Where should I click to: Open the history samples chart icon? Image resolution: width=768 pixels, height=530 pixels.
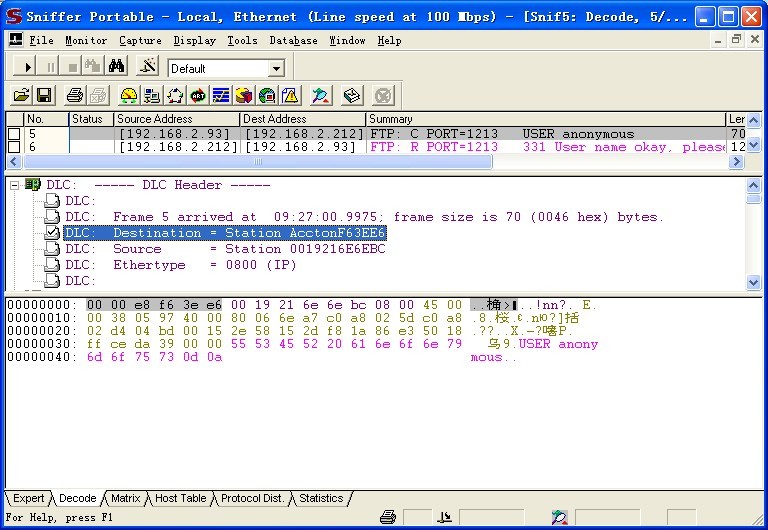coord(221,95)
